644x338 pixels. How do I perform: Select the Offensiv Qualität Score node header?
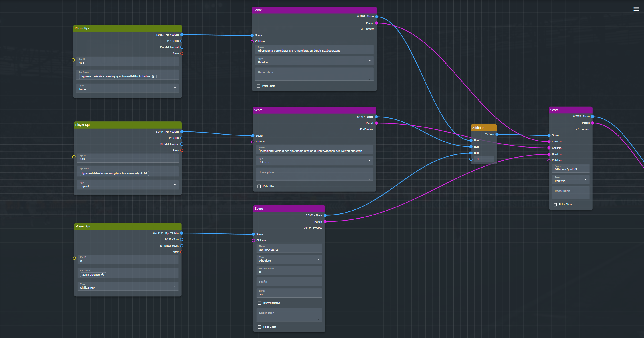[x=570, y=110]
